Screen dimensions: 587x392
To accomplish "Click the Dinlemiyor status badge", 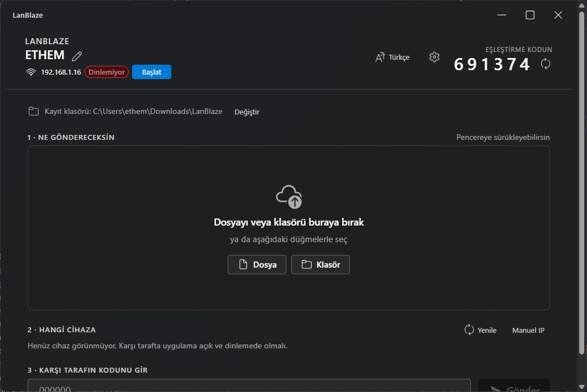I will coord(107,72).
